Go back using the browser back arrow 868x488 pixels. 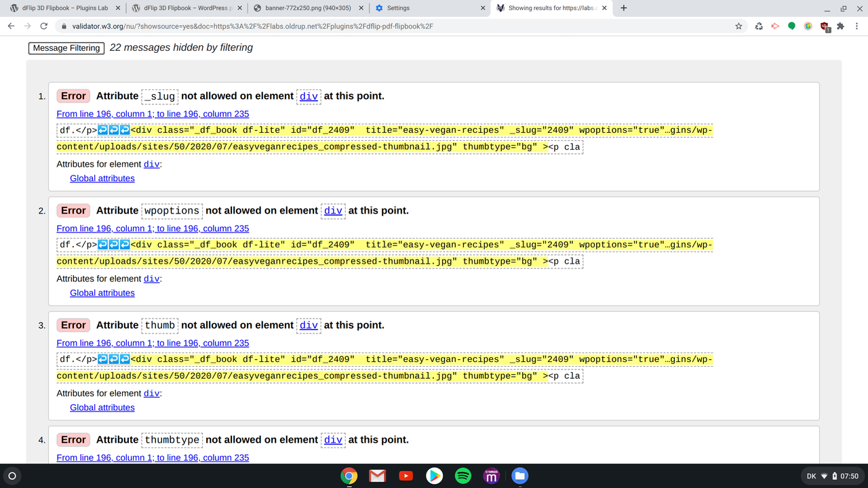click(12, 26)
